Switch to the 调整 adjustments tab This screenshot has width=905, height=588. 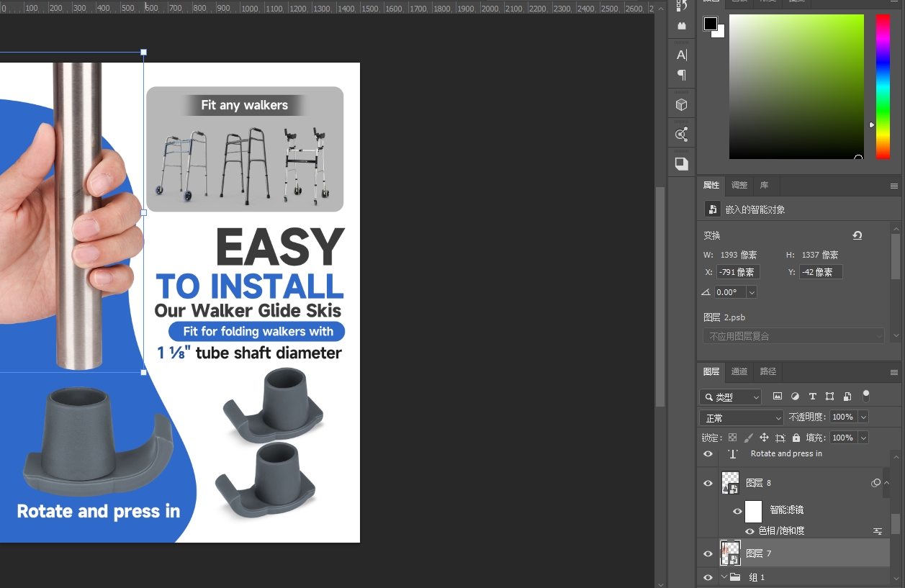[x=739, y=185]
